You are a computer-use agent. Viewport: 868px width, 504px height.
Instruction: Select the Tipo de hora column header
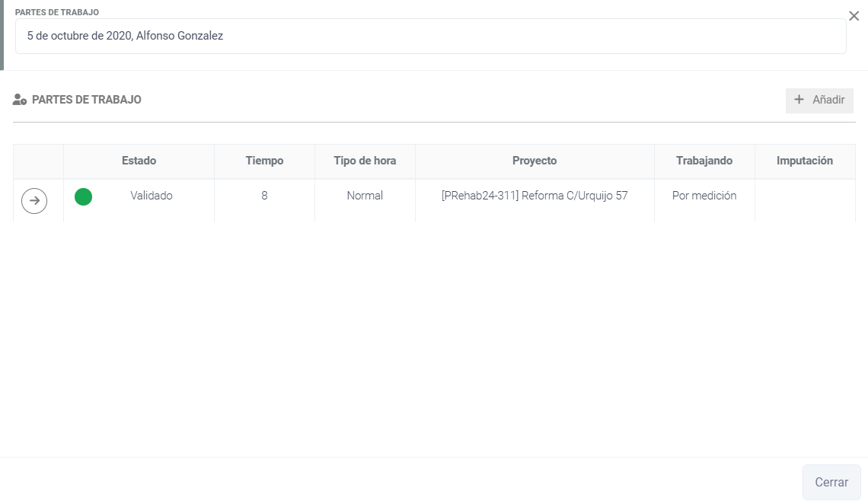(365, 161)
